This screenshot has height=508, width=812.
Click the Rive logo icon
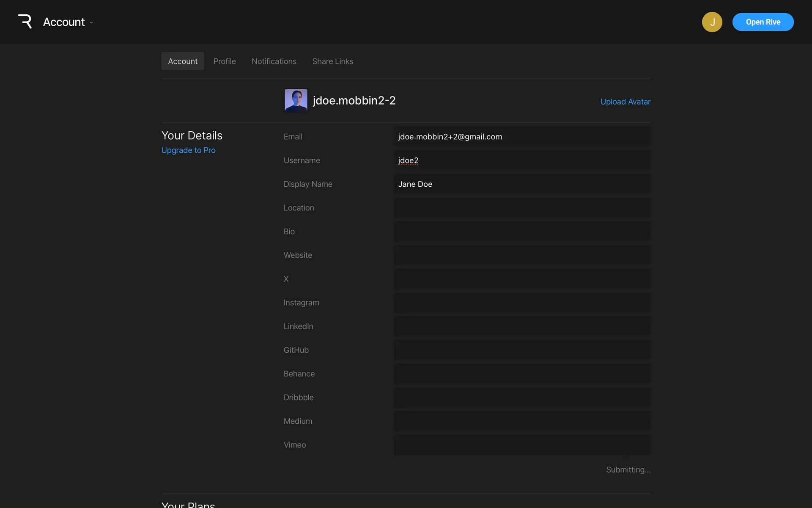pos(25,22)
